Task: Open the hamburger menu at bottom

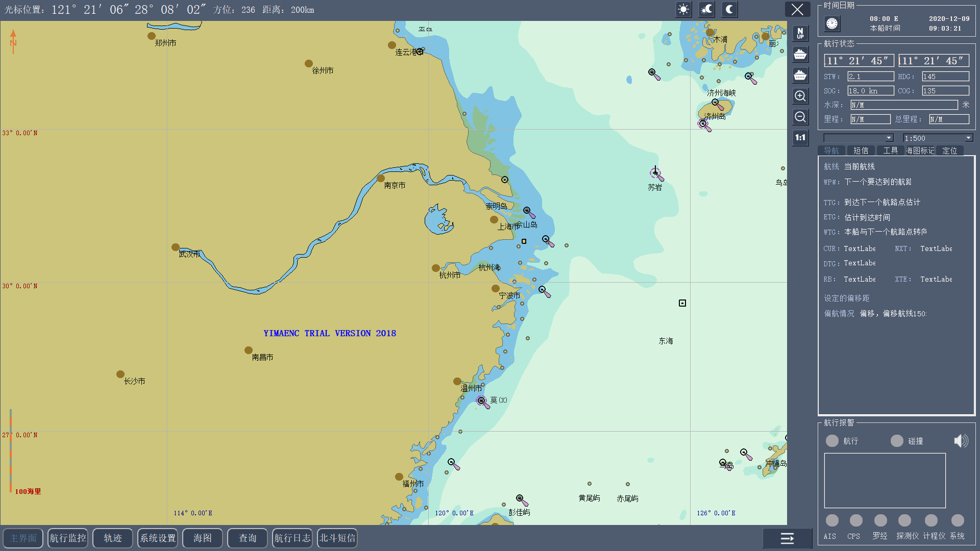Action: [787, 538]
